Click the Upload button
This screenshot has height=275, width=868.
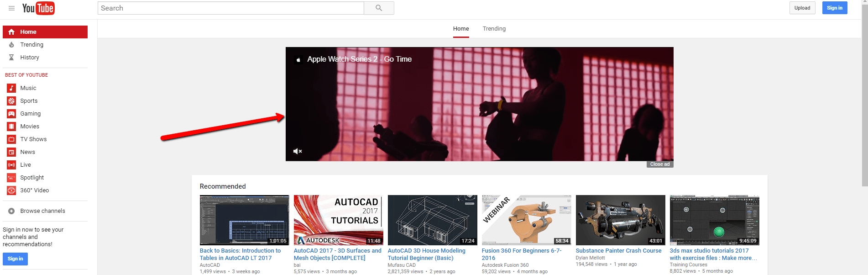pos(802,8)
